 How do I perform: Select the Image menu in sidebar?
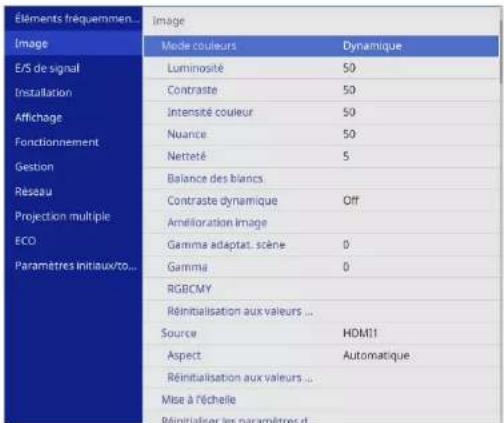[x=73, y=43]
